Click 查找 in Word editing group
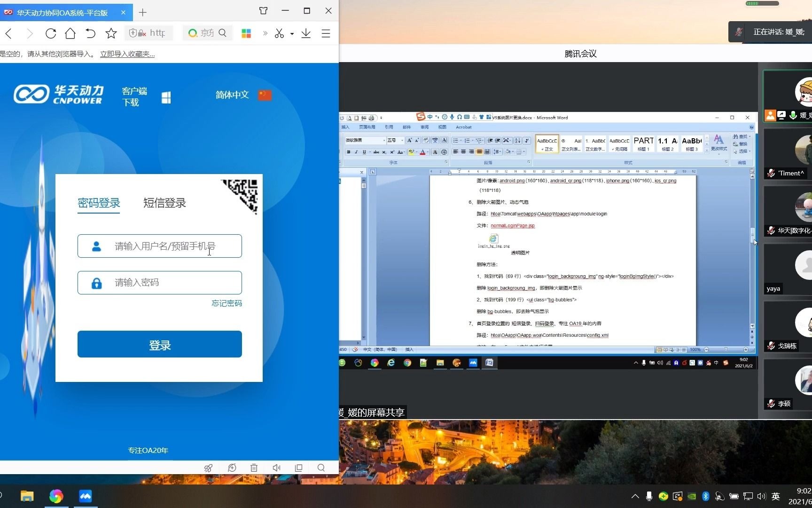The height and width of the screenshot is (508, 812). click(742, 136)
